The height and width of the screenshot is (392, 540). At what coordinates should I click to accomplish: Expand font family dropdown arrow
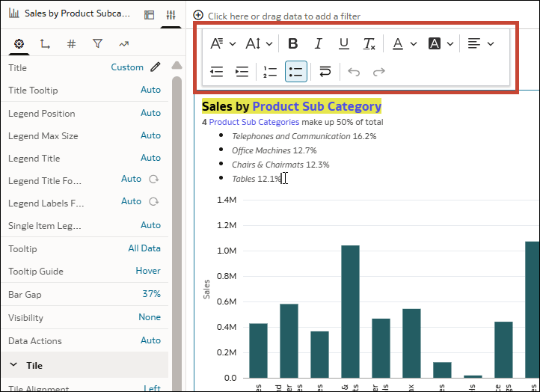[x=233, y=44]
